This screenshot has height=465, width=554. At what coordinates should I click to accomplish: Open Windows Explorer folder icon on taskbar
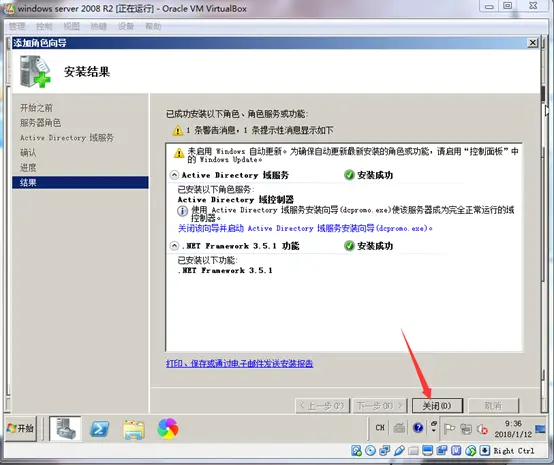pos(134,429)
